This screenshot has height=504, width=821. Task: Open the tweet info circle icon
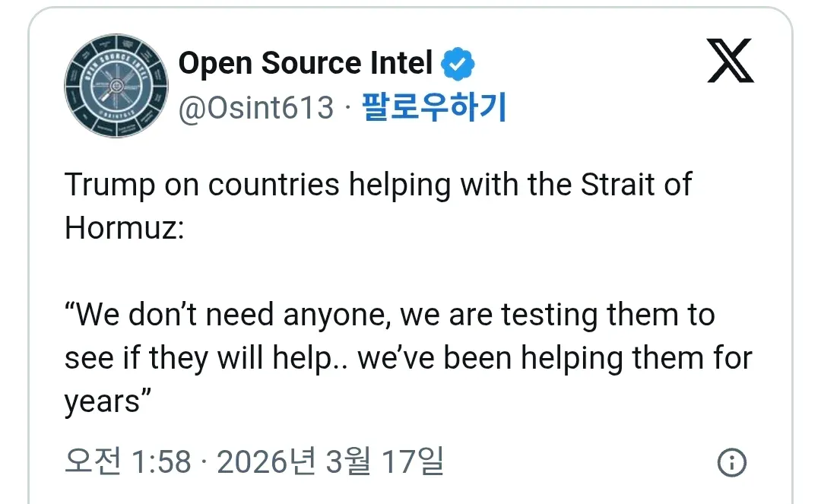tap(731, 462)
